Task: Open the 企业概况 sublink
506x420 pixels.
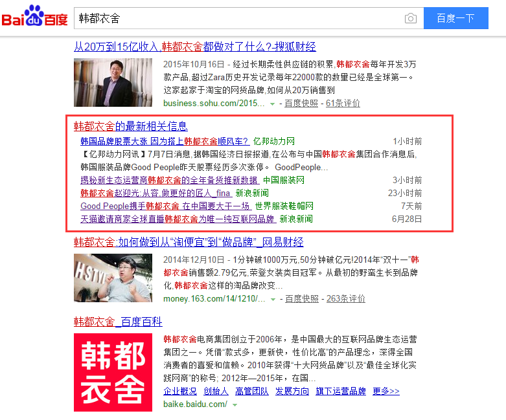Action: (180, 391)
